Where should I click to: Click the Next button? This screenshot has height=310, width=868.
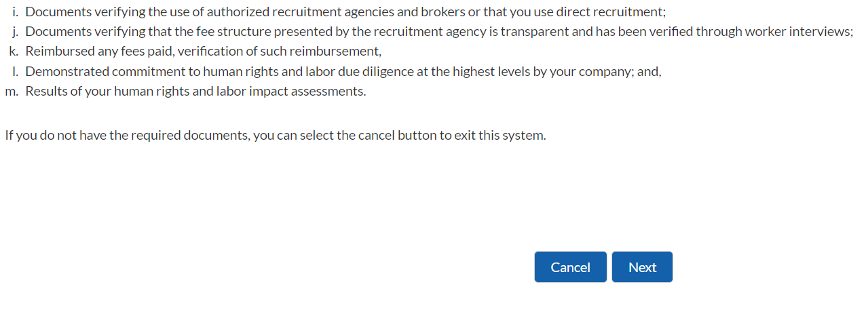[x=642, y=267]
